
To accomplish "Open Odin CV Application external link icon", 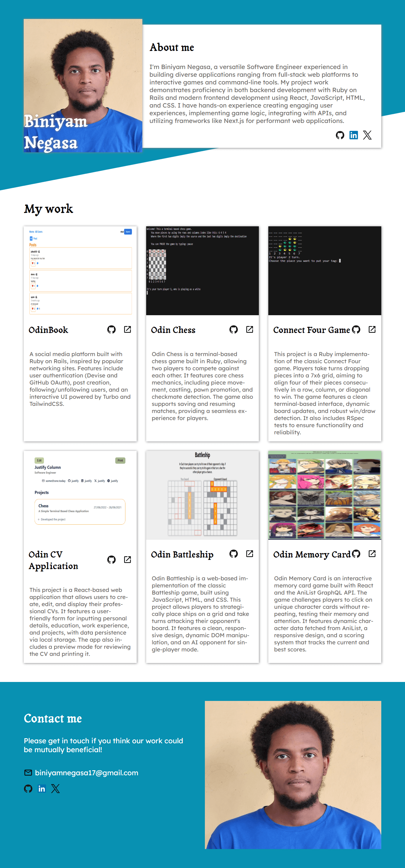I will [x=127, y=560].
